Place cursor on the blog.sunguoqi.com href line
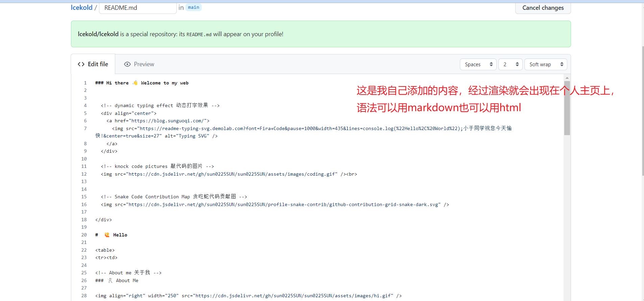644x301 pixels. click(158, 121)
